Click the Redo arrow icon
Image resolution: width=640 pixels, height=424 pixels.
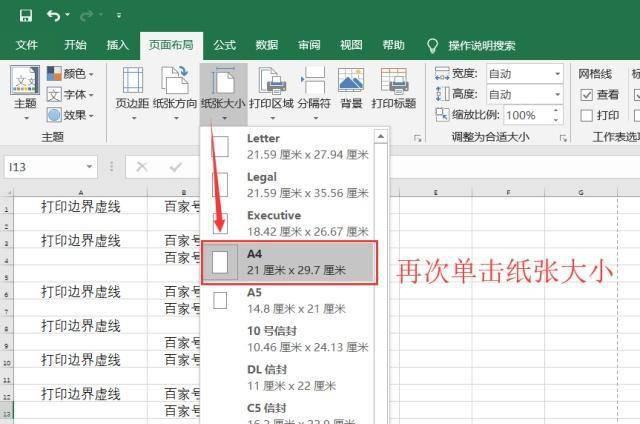pos(87,16)
